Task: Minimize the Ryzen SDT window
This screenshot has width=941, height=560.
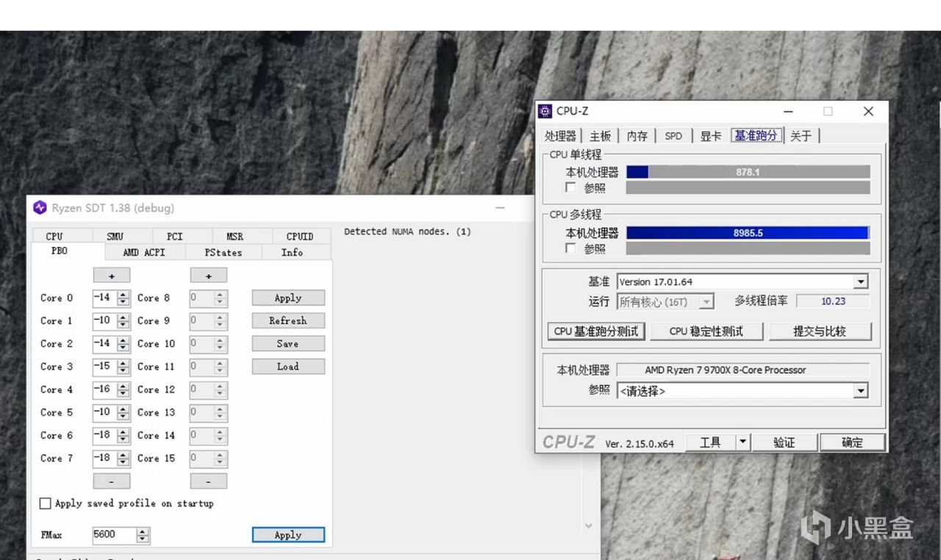Action: [501, 208]
